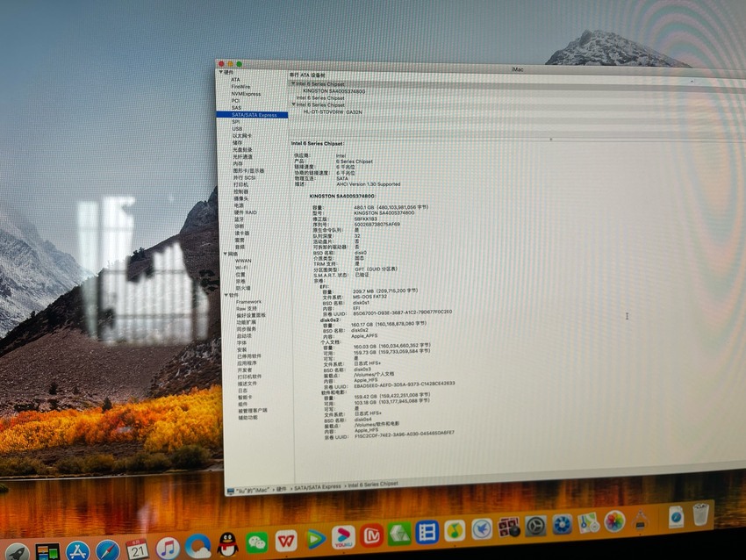
Task: Open QQ Music yellow note icon
Action: (x=455, y=530)
